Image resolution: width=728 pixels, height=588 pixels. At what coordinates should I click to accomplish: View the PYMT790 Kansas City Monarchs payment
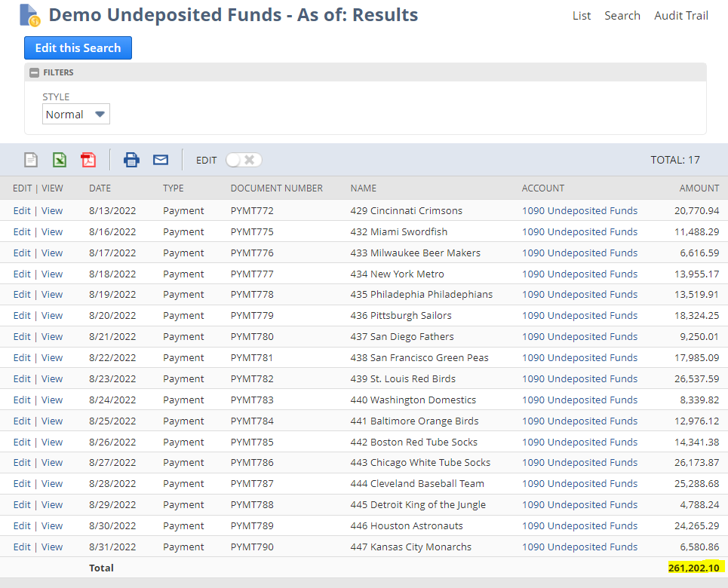click(x=52, y=547)
